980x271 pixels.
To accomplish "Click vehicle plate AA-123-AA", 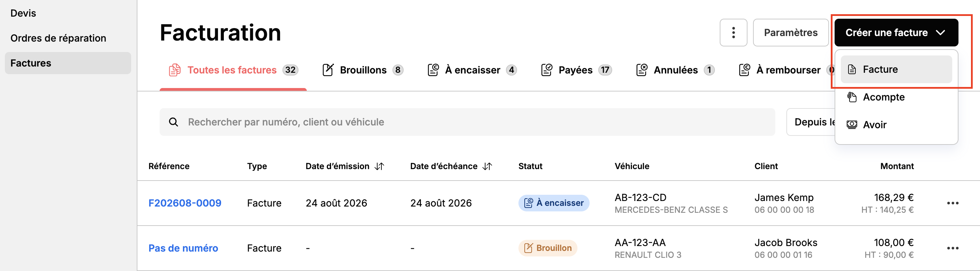I will click(x=640, y=243).
